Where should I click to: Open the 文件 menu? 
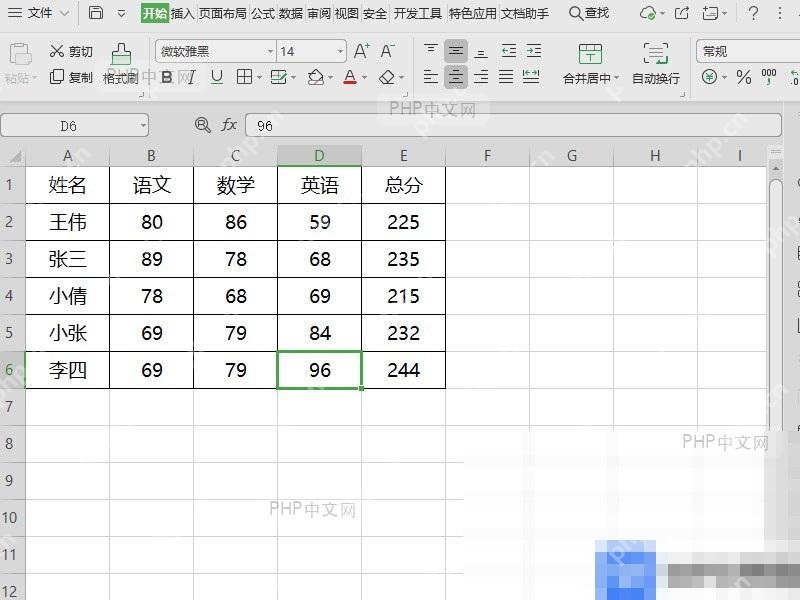(38, 13)
